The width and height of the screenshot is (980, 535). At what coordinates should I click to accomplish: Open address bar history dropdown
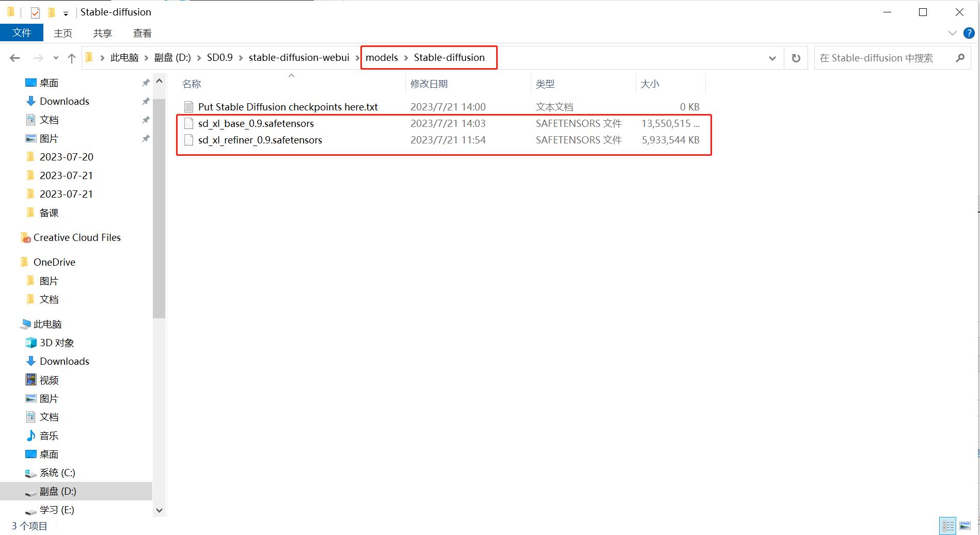(x=772, y=58)
